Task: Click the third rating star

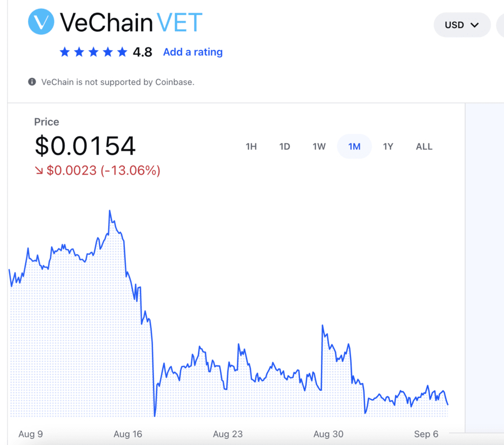Action: [94, 51]
